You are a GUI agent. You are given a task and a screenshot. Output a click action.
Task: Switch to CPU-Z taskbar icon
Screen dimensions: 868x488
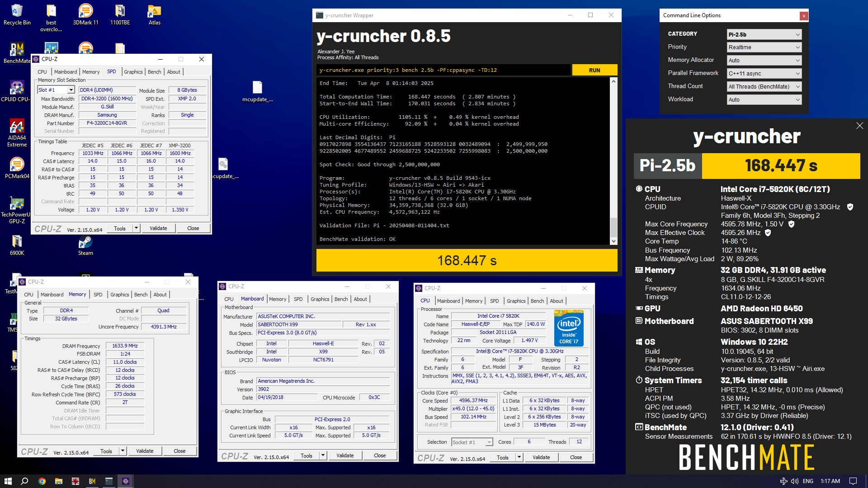(x=126, y=481)
